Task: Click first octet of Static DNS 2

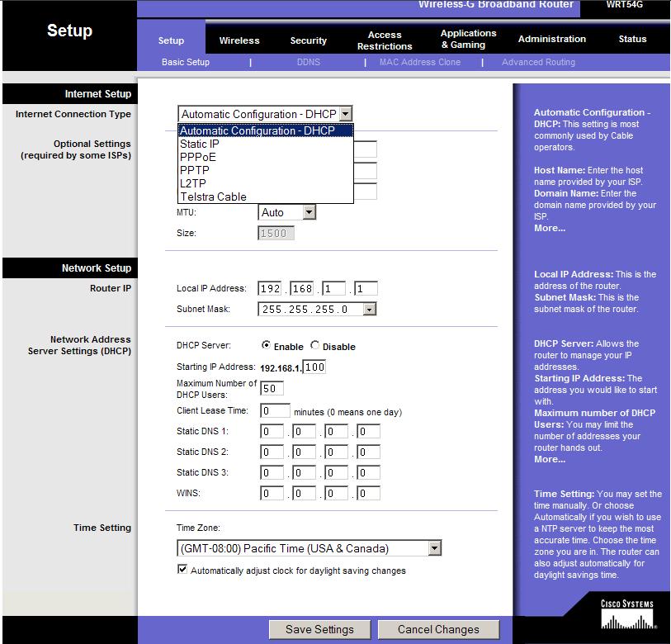Action: 272,452
